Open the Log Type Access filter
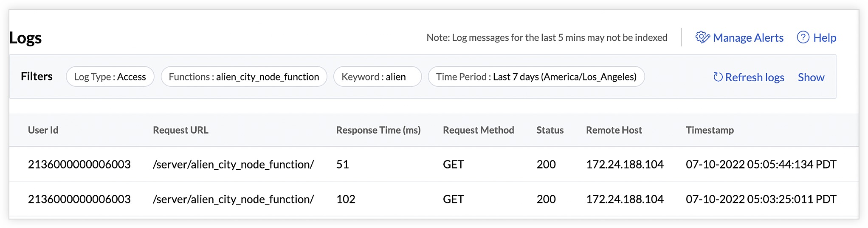Viewport: 868px width, 228px height. (x=110, y=77)
